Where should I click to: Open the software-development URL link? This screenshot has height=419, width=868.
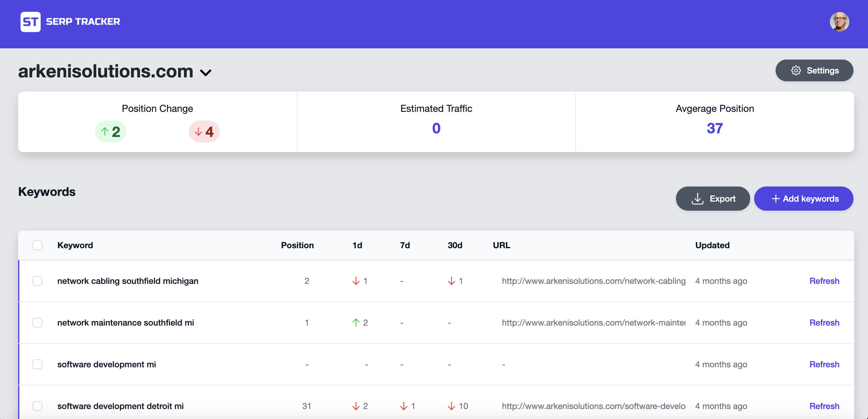[x=593, y=406]
